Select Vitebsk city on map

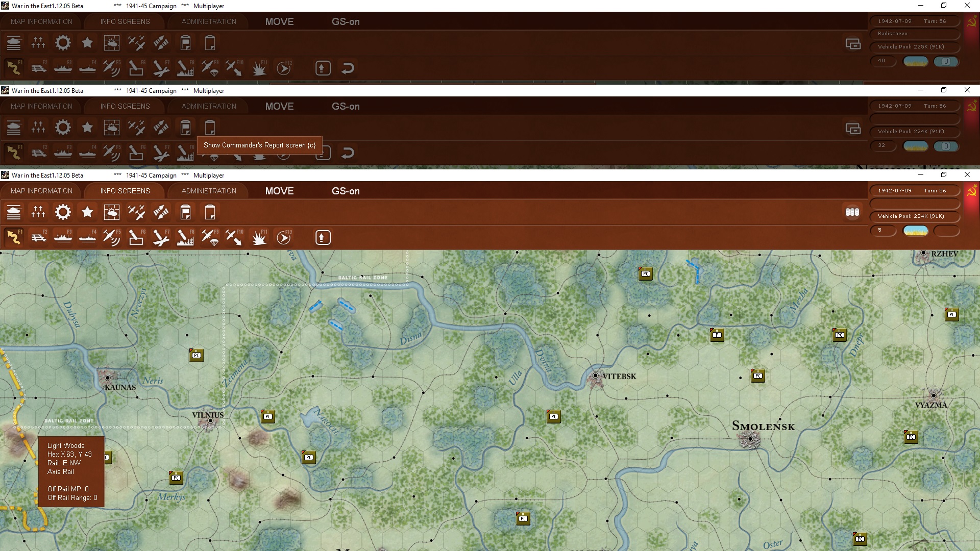click(596, 376)
